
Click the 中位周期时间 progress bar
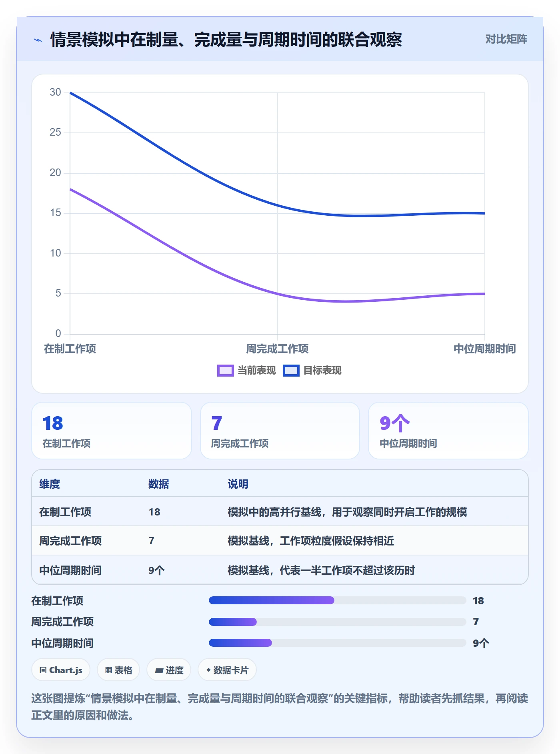pos(338,643)
